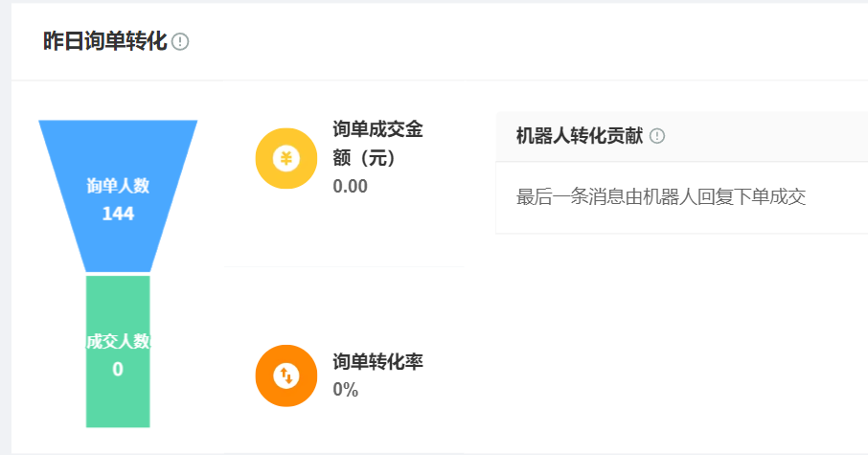868x455 pixels.
Task: Click info icon next to 机器人转化贡献
Action: [x=657, y=136]
